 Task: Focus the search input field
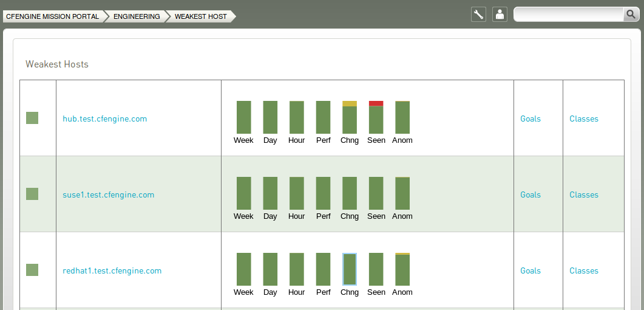(x=569, y=15)
